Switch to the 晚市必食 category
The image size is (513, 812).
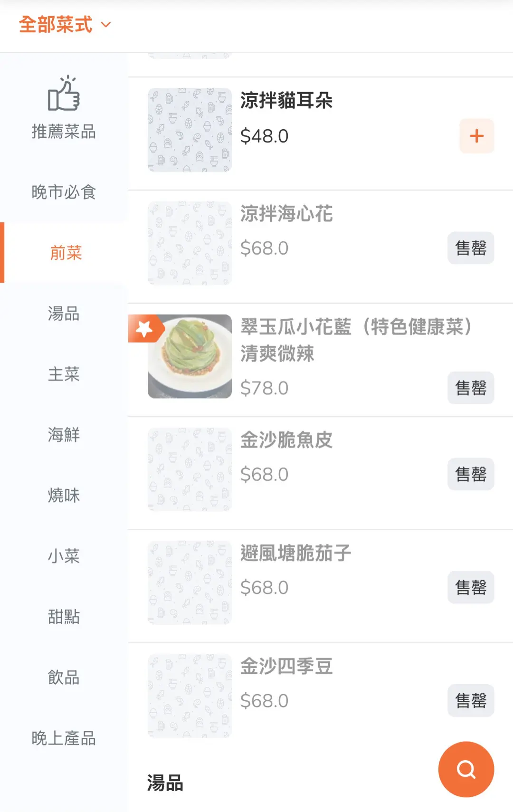pos(64,192)
